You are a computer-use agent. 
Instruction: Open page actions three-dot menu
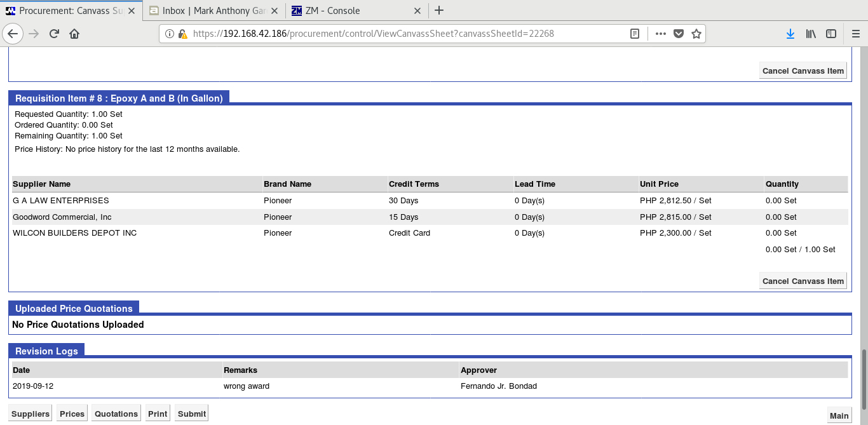pos(660,34)
